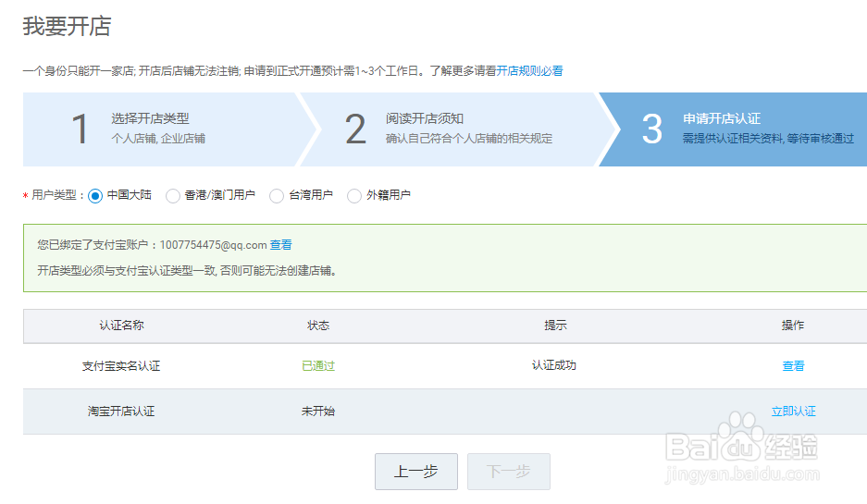Click the 支付宝实名认证 row name
The width and height of the screenshot is (867, 504).
point(121,366)
